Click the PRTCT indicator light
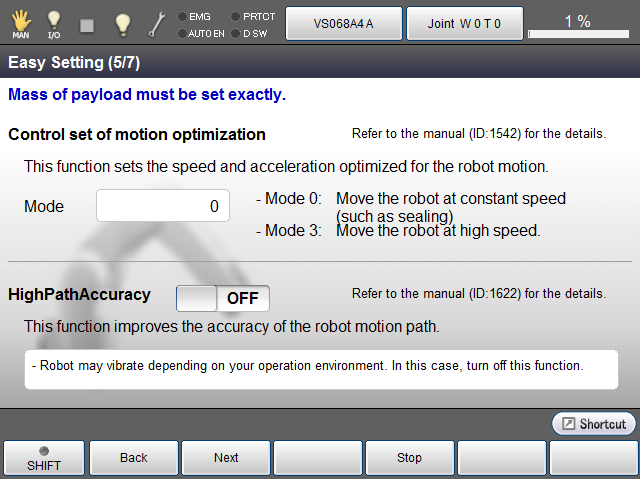This screenshot has width=640, height=479. (x=236, y=16)
